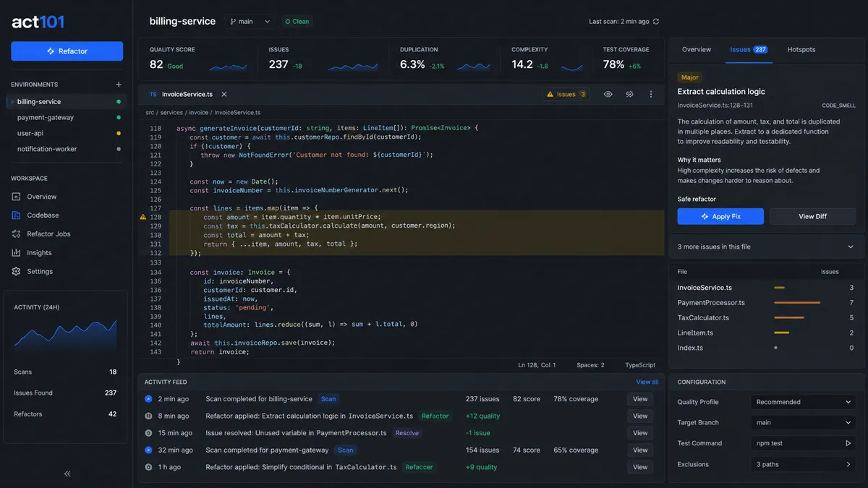Click the link icon in editor toolbar
868x488 pixels.
[x=629, y=94]
